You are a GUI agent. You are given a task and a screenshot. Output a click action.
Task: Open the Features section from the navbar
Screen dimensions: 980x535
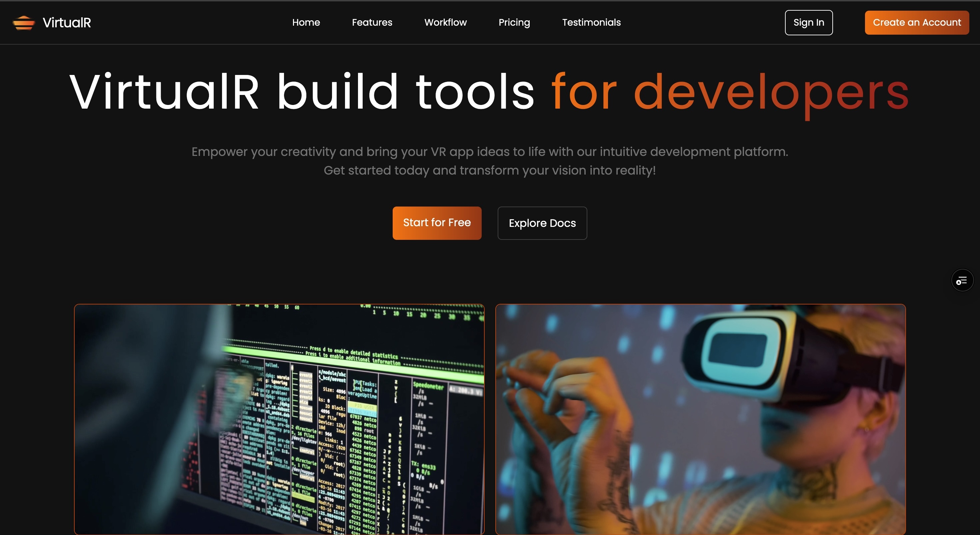pos(372,22)
